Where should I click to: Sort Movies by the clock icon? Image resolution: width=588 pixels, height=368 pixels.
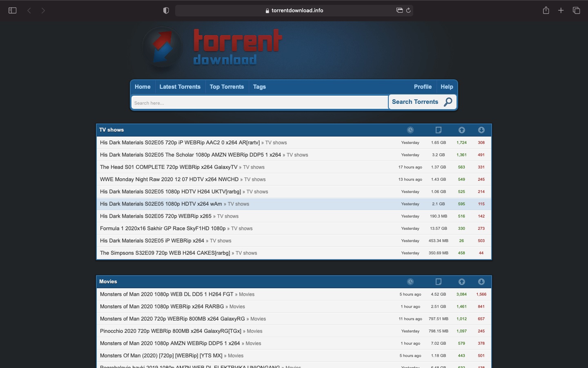click(410, 282)
